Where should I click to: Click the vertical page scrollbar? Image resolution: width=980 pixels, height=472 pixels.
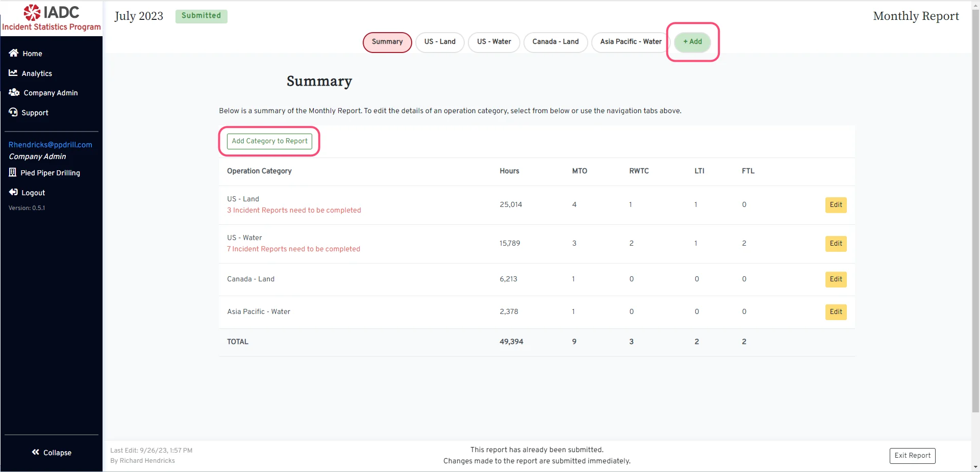[x=975, y=211]
